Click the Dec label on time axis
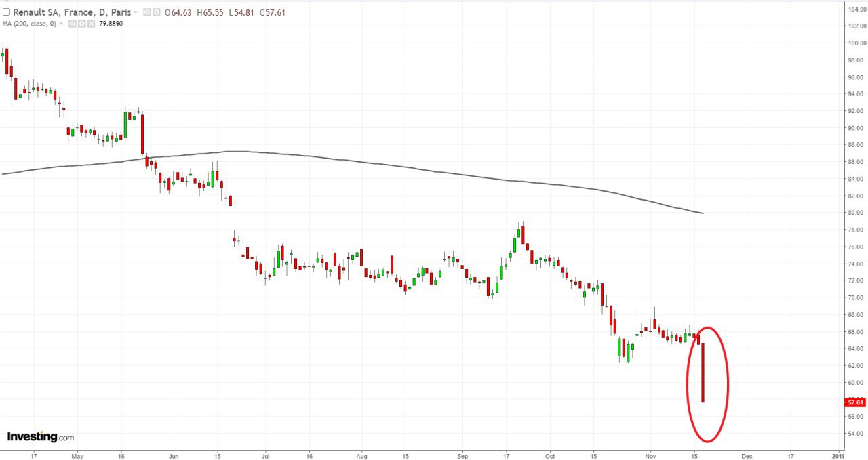Screen dimensions: 868x460 pos(747,456)
